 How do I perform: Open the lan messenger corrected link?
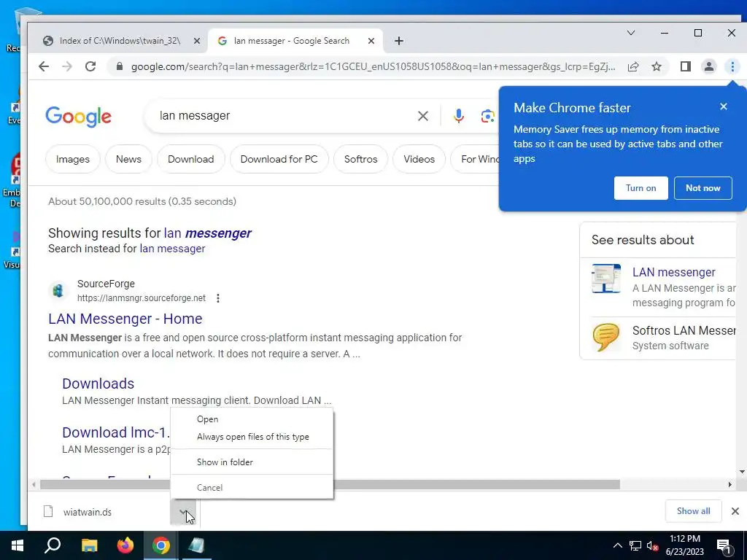click(x=207, y=233)
